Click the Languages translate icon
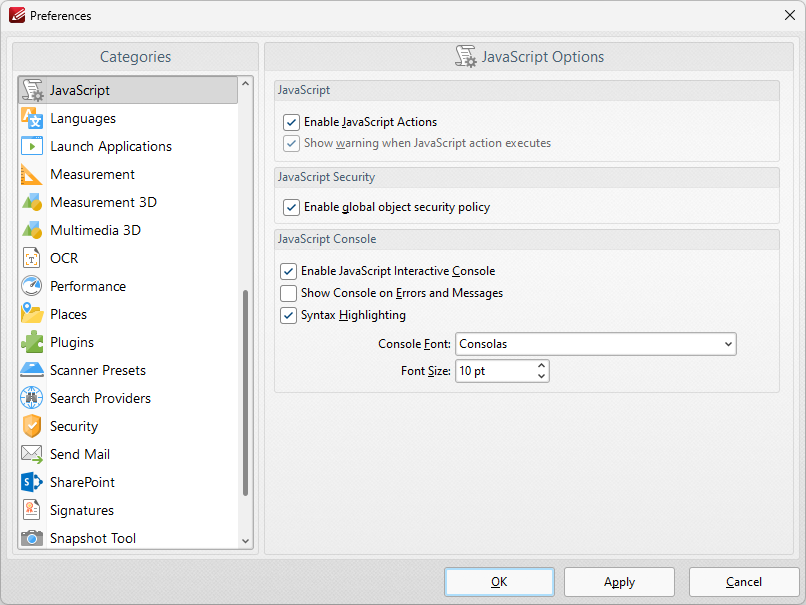Screen dimensions: 806x605 pyautogui.click(x=32, y=118)
